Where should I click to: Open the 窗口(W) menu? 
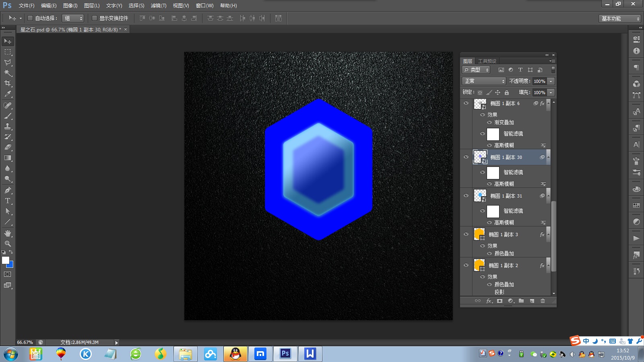[205, 6]
